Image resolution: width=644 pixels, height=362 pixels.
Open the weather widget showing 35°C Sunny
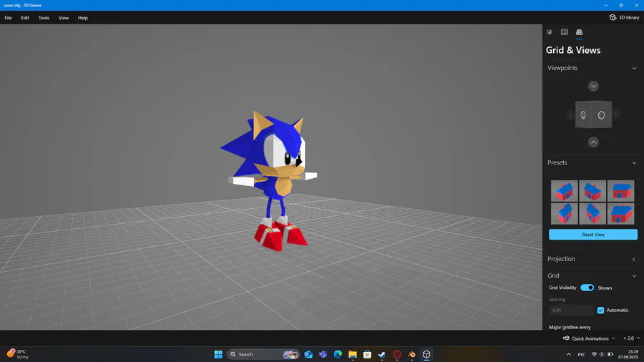tap(17, 354)
